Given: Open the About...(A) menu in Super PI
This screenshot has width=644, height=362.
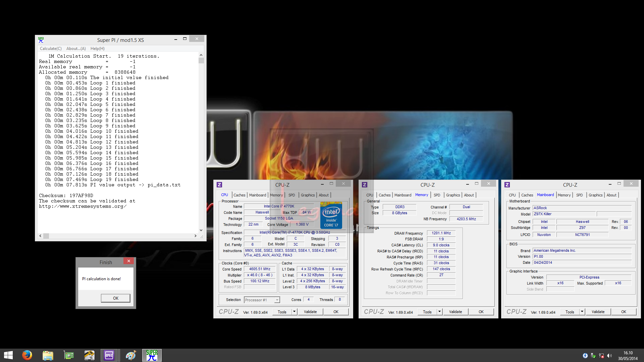Looking at the screenshot, I should (x=76, y=49).
